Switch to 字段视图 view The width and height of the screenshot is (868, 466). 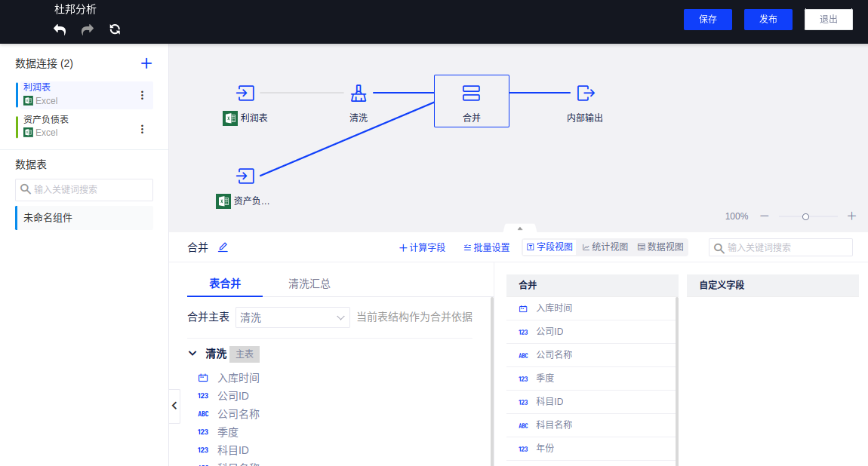click(549, 247)
